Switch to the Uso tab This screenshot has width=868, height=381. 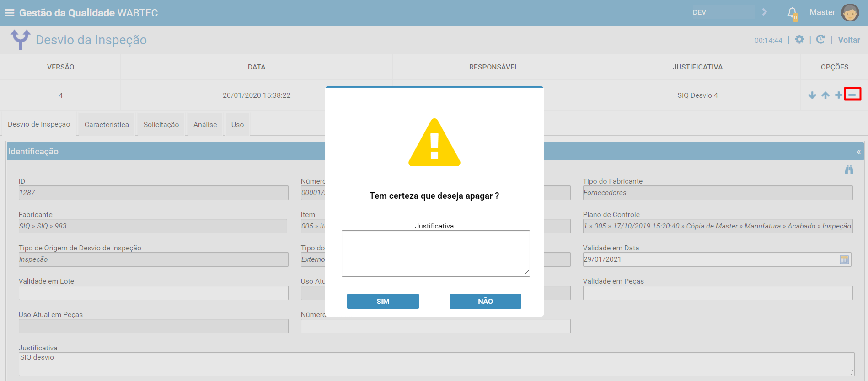point(237,124)
